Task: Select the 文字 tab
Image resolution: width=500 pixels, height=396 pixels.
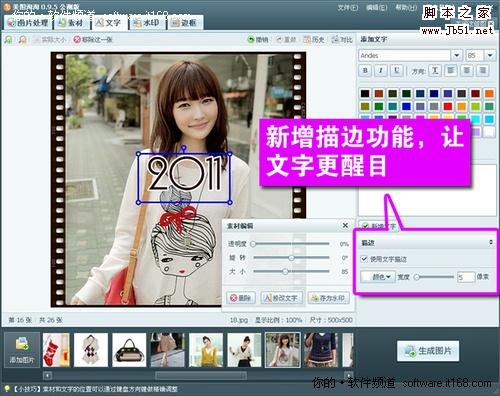Action: [108, 23]
